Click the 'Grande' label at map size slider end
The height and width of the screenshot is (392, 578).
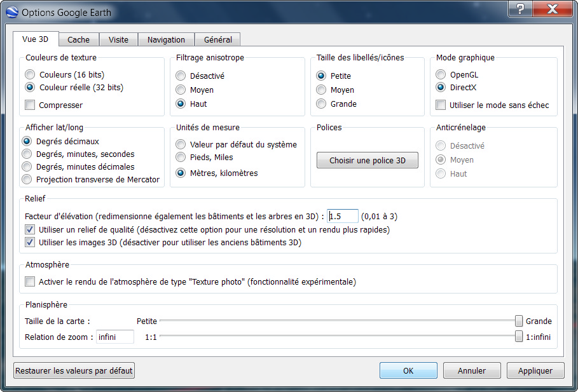[539, 321]
